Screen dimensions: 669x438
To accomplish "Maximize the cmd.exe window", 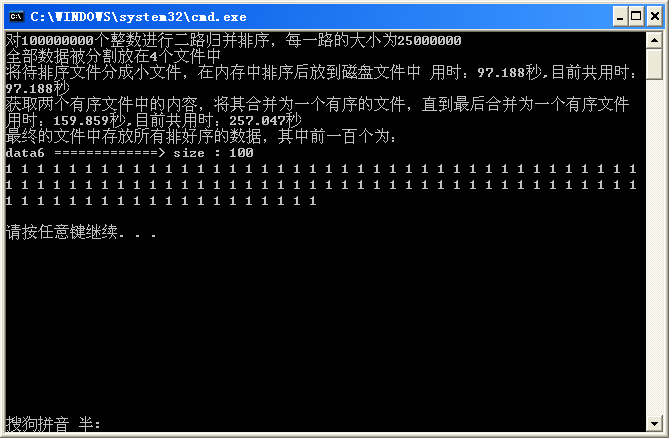I will coord(636,17).
